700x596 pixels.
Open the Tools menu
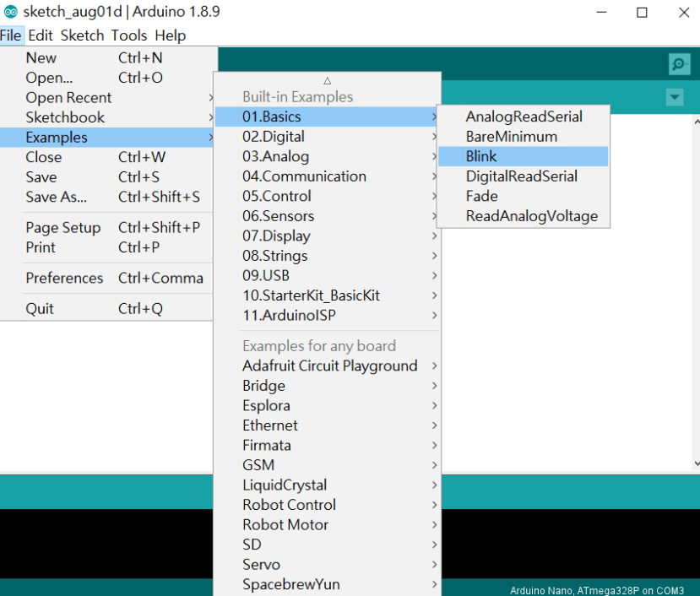[x=129, y=35]
